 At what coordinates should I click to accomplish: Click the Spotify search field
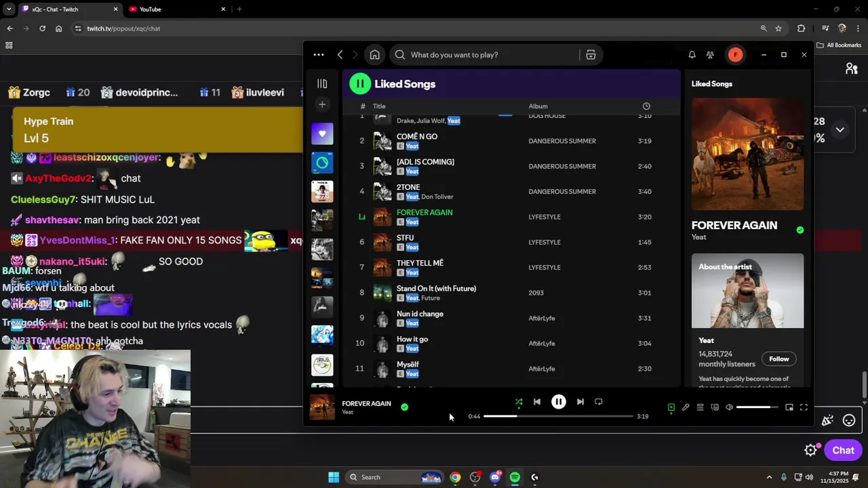(484, 55)
